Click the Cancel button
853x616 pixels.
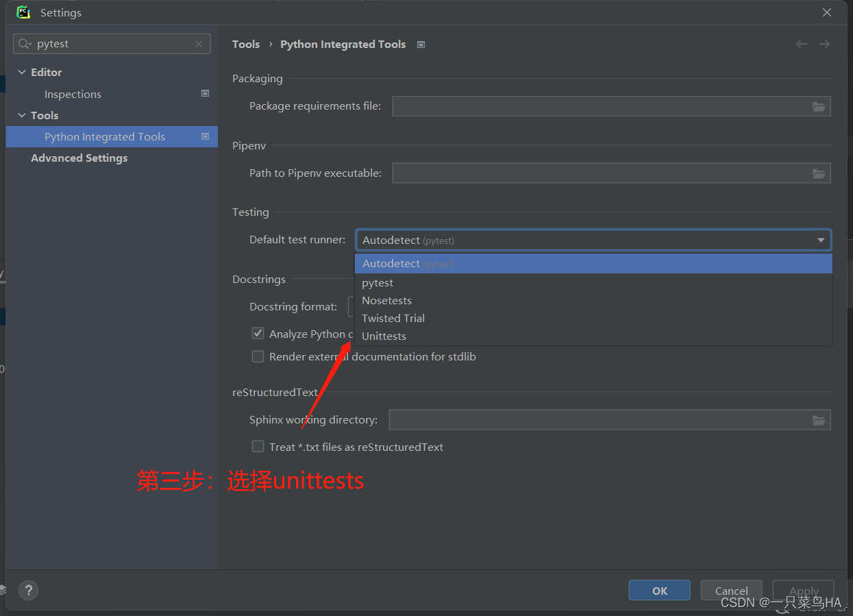coord(731,590)
